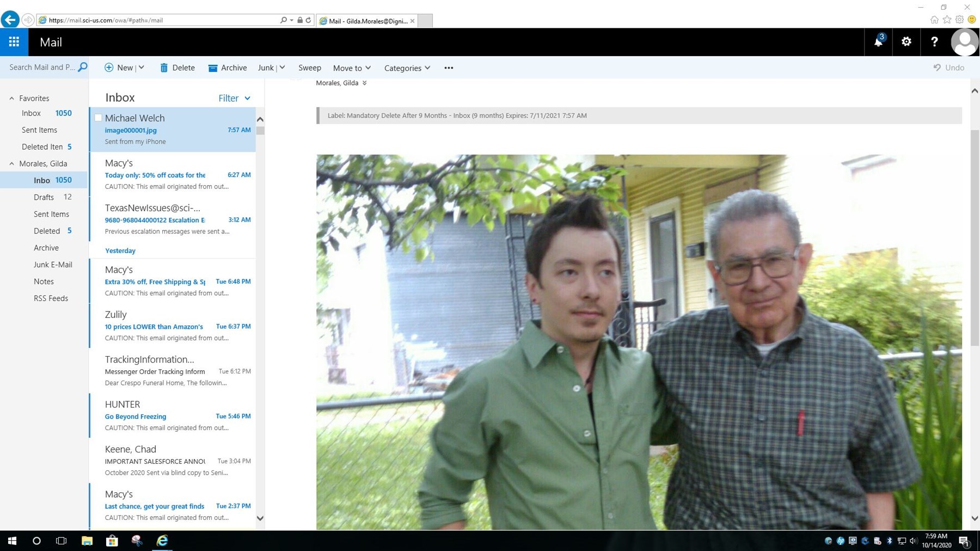Screen dimensions: 980x551
Task: Open the settings gear icon
Action: click(x=906, y=42)
